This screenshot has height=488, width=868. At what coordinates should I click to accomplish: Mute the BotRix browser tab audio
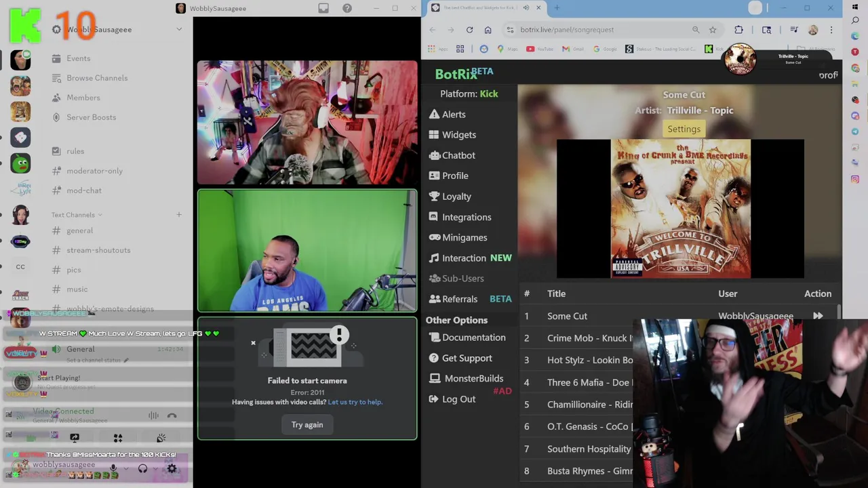tap(526, 8)
